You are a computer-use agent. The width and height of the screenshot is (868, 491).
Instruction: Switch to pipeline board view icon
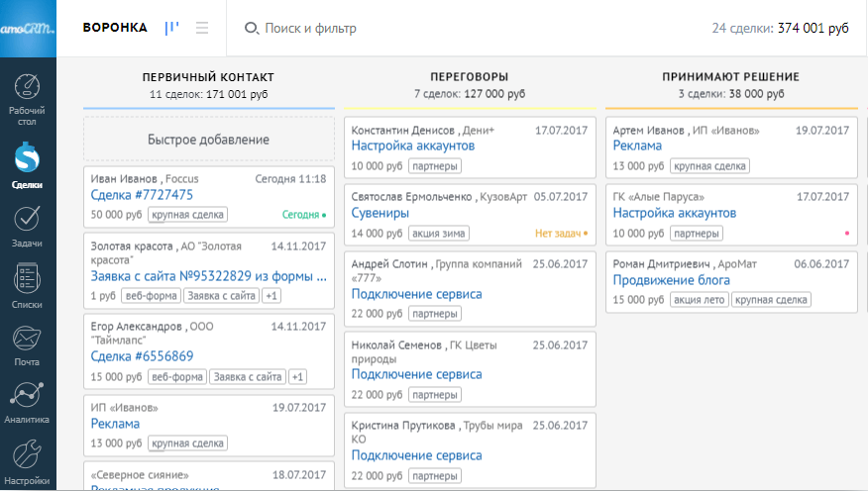pos(171,29)
